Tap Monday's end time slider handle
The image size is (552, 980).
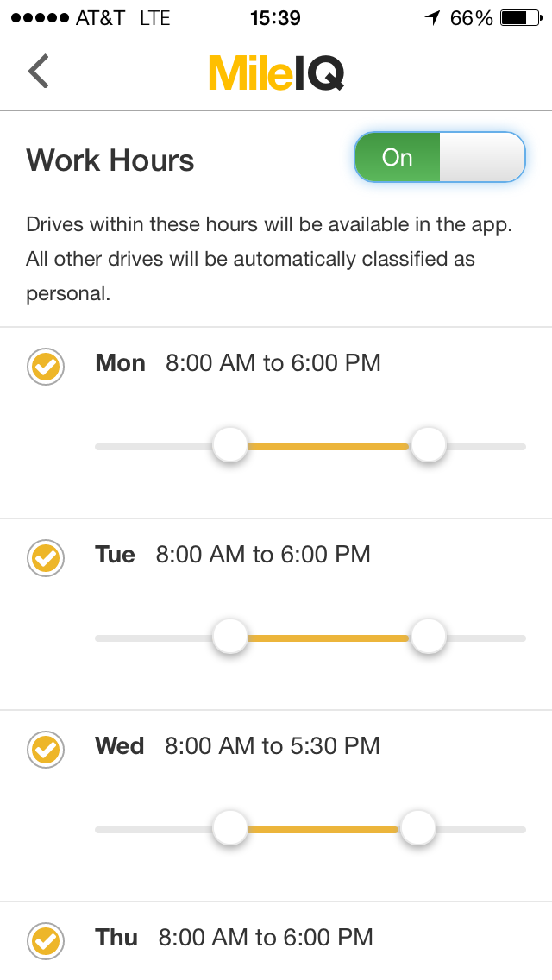click(x=428, y=446)
